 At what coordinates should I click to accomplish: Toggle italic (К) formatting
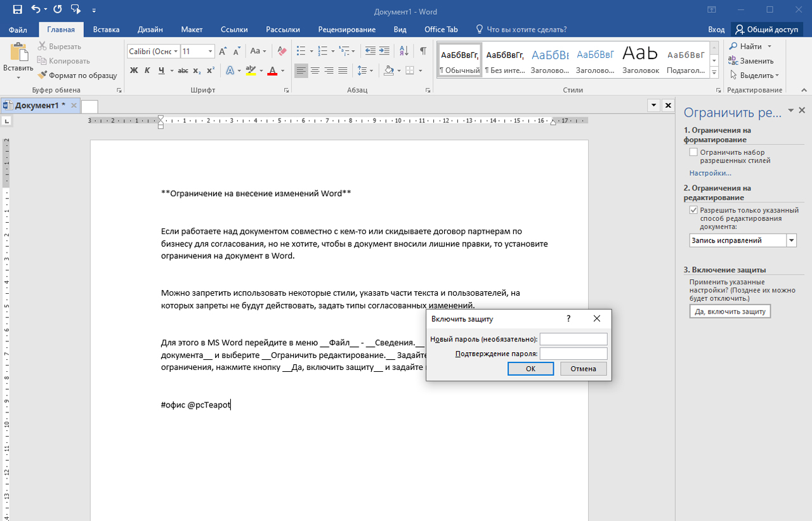[147, 70]
